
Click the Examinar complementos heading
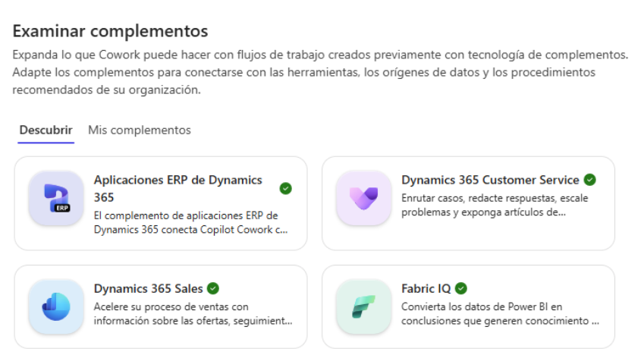[110, 31]
